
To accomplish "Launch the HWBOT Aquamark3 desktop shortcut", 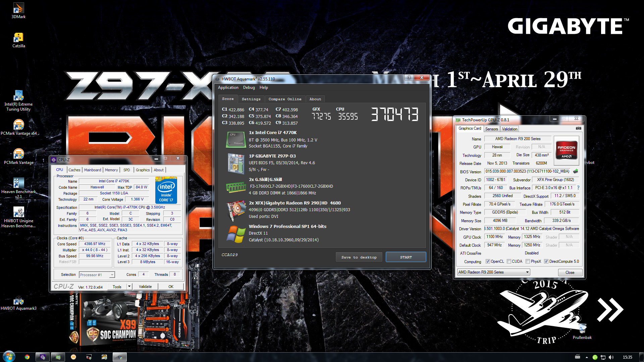I will point(18,303).
